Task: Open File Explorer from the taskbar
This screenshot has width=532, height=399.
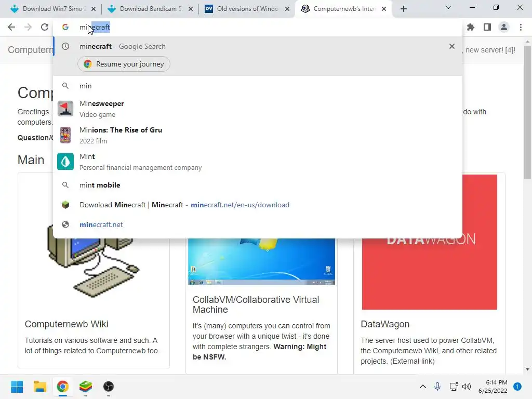Action: pos(39,387)
